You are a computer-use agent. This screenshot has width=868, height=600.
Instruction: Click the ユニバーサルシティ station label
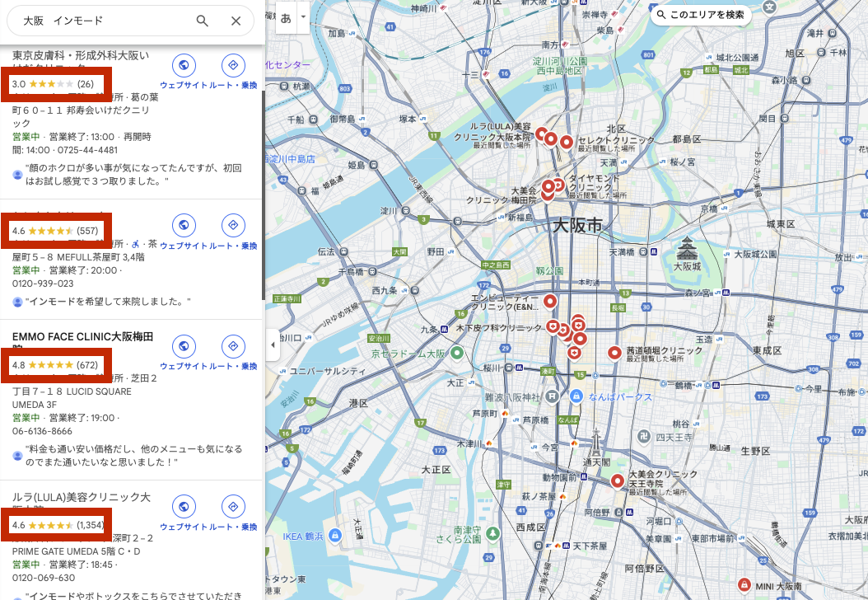(x=328, y=371)
